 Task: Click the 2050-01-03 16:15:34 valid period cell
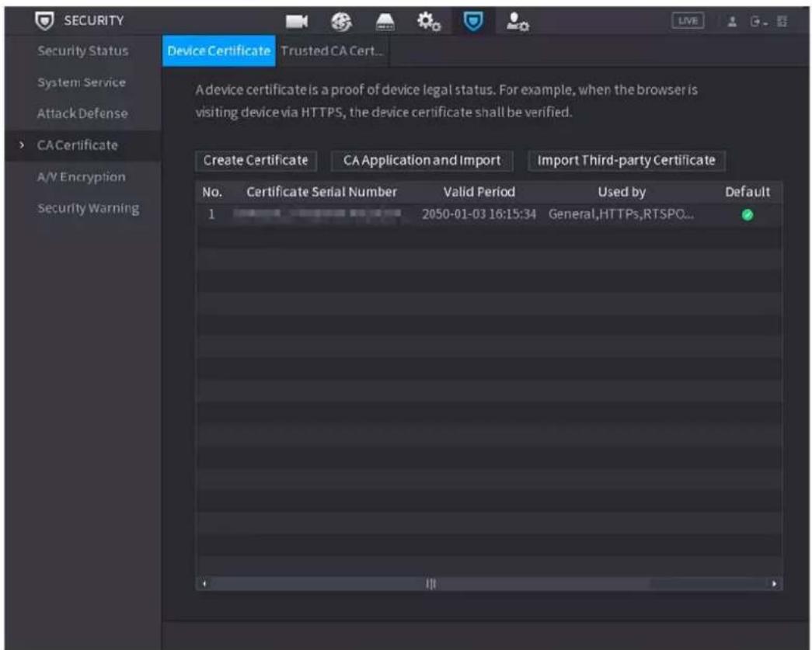pos(479,214)
